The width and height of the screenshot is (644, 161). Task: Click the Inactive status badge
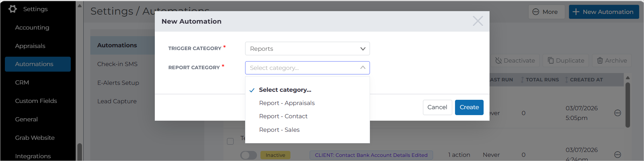[x=275, y=155]
